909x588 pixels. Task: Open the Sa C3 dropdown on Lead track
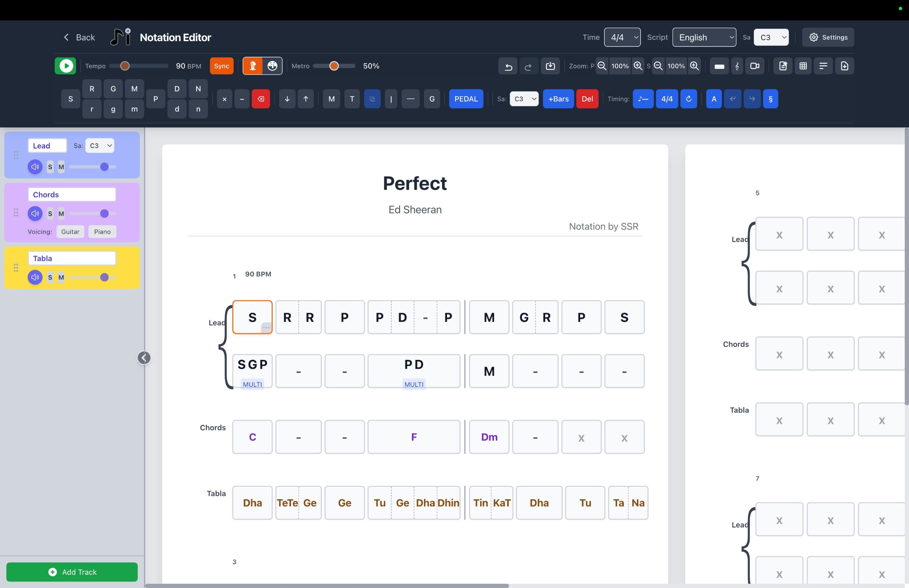[99, 145]
